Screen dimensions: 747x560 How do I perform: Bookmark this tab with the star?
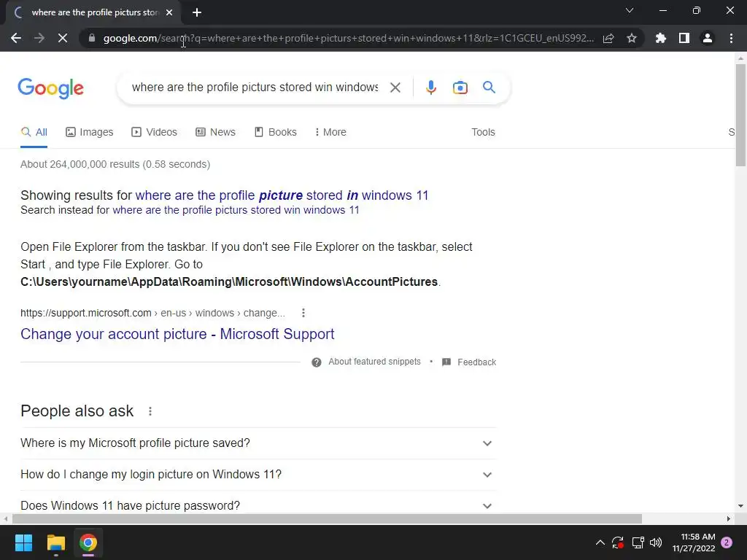632,38
